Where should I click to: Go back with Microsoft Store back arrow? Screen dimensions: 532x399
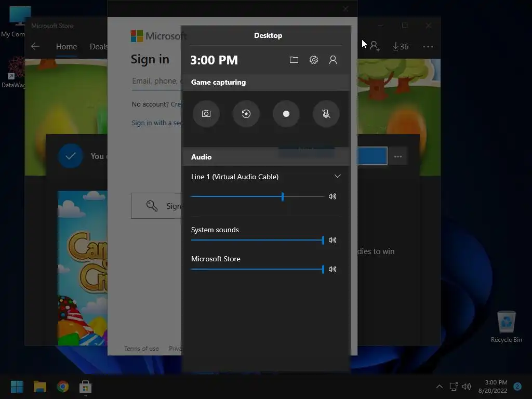pos(35,46)
